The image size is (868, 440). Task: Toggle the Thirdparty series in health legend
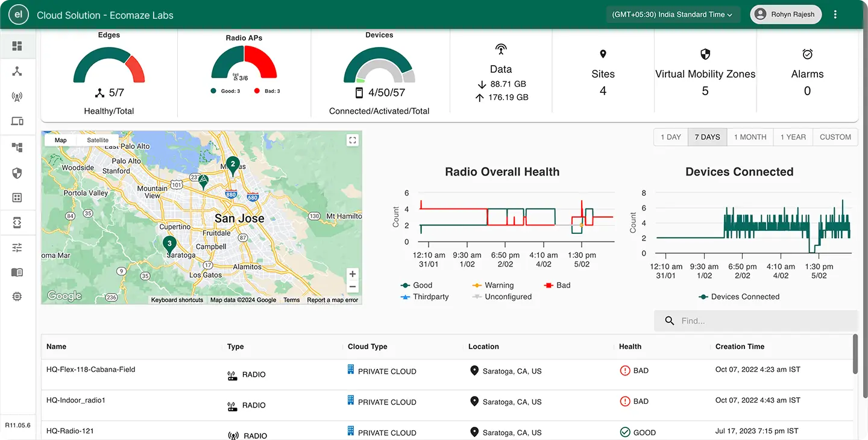424,297
